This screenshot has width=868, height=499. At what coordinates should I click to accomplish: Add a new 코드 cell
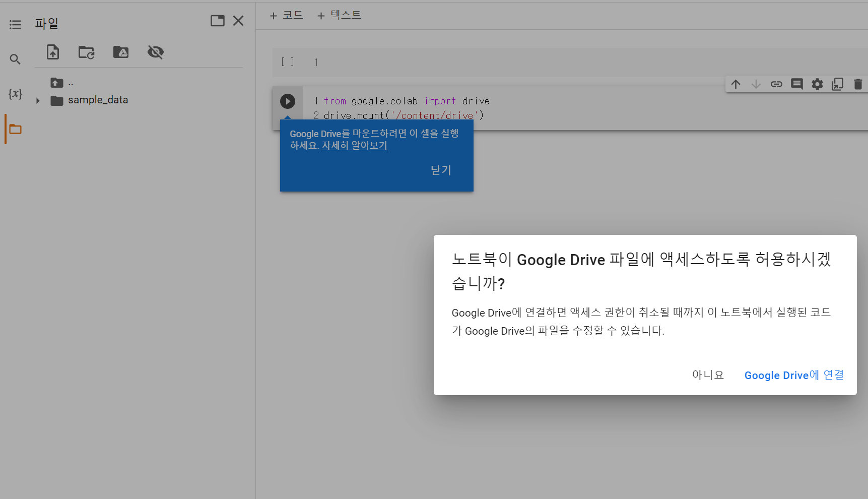[x=286, y=16]
